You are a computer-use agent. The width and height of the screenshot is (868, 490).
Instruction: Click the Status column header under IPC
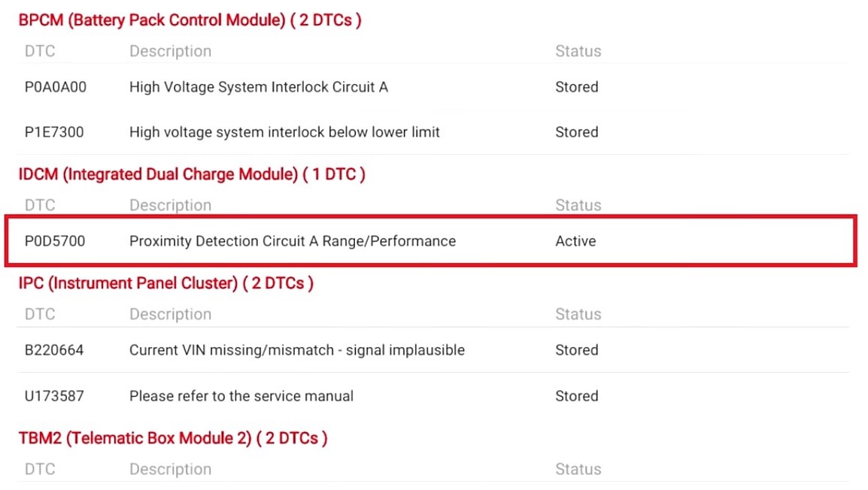(578, 314)
